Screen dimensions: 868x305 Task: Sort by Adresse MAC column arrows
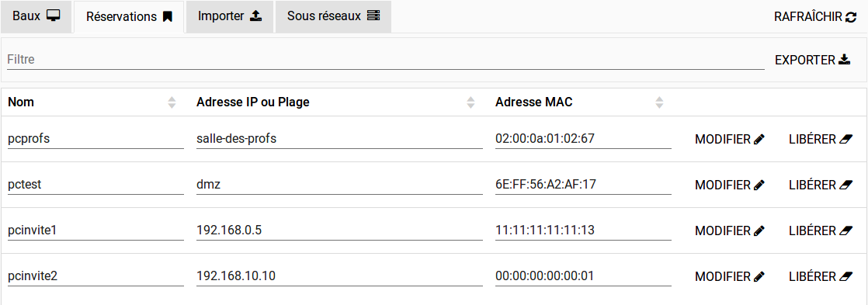point(659,102)
